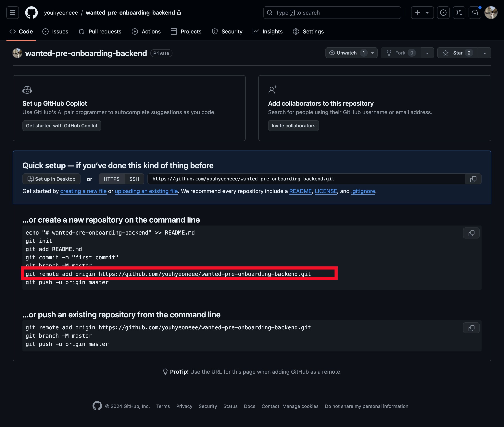Click the Private visibility badge
This screenshot has height=427, width=504.
point(161,53)
